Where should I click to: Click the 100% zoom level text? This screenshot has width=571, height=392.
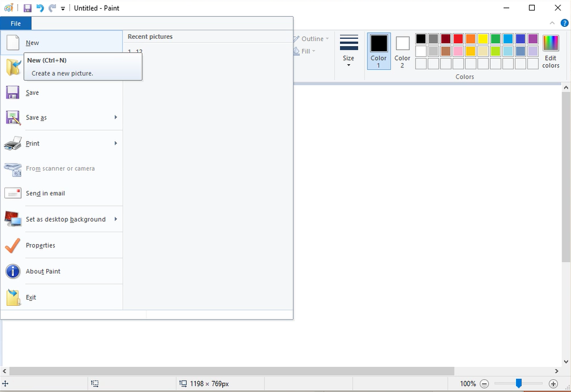click(467, 384)
